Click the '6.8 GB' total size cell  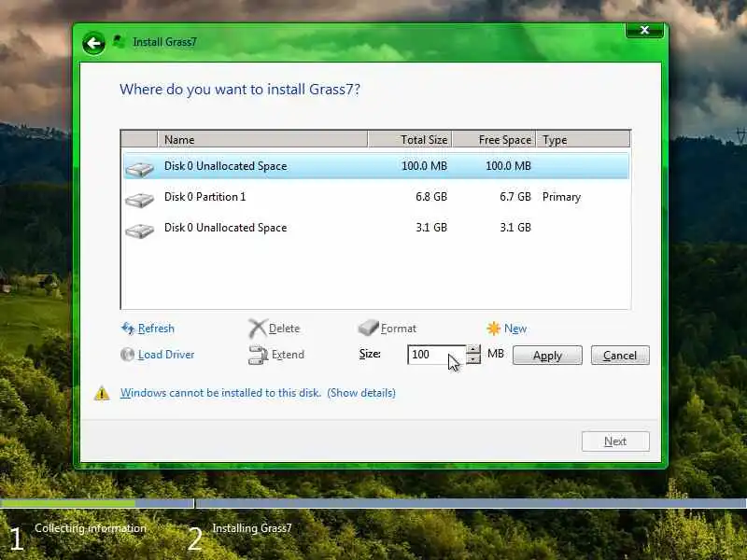click(431, 197)
